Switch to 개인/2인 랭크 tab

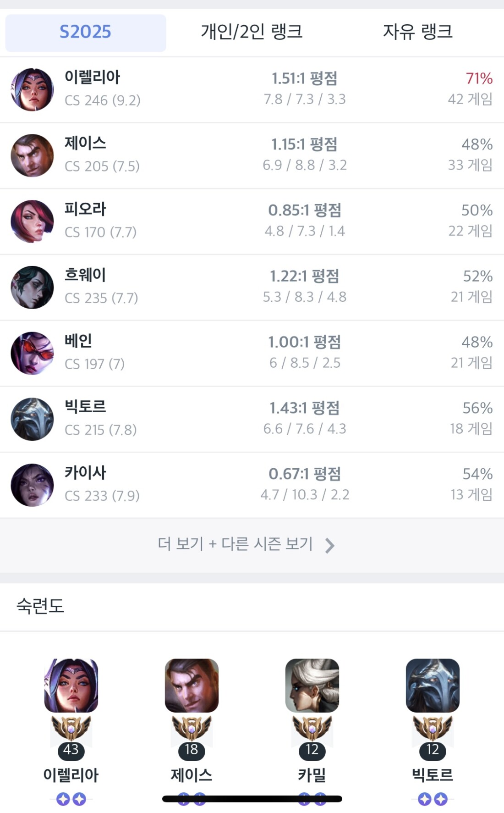(252, 32)
